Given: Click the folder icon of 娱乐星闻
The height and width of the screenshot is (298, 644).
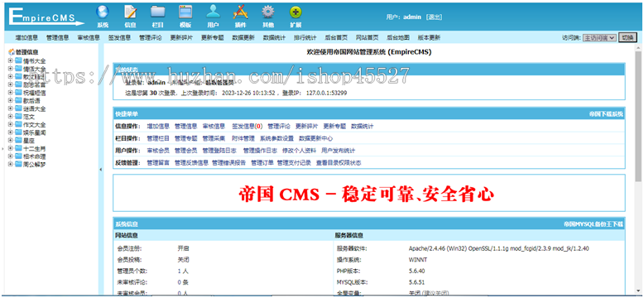Looking at the screenshot, I should pyautogui.click(x=18, y=132).
